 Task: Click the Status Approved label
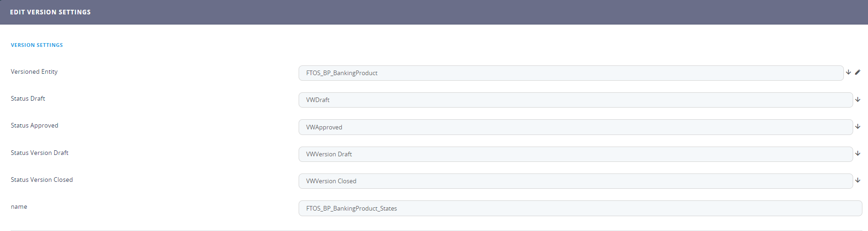(x=35, y=125)
